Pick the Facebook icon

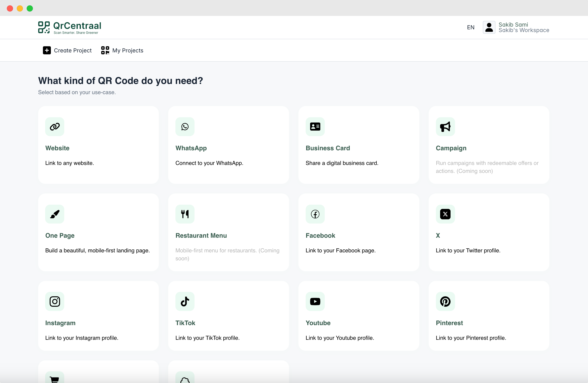315,214
